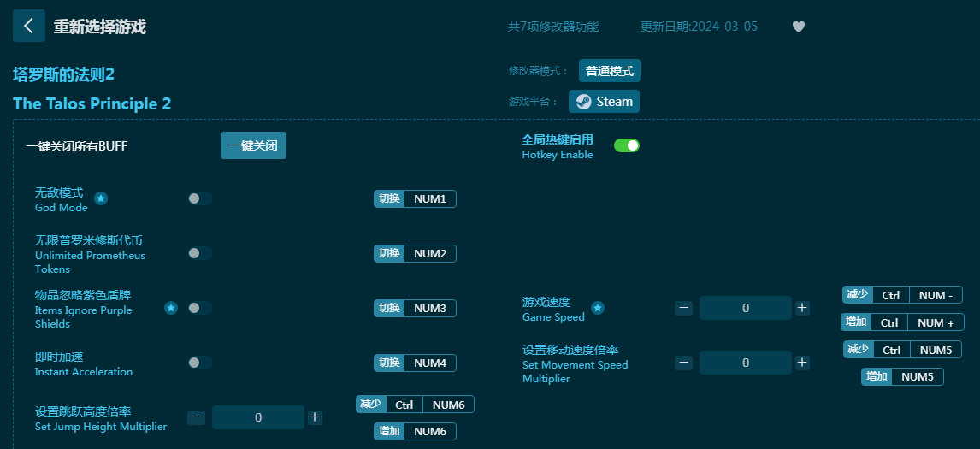Click the Set Movement Speed Multiplier label

575,371
